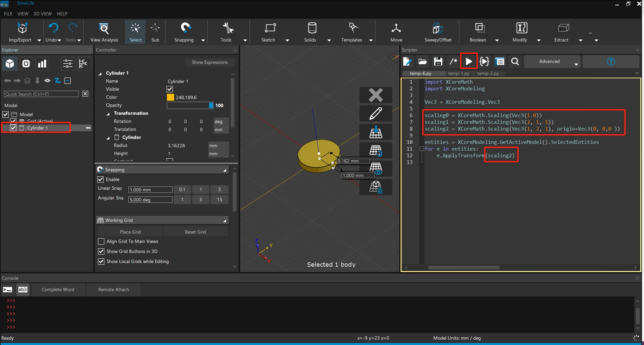Viewport: 644px width, 345px height.
Task: Click the Search magnifier icon in Scripter
Action: pos(515,62)
